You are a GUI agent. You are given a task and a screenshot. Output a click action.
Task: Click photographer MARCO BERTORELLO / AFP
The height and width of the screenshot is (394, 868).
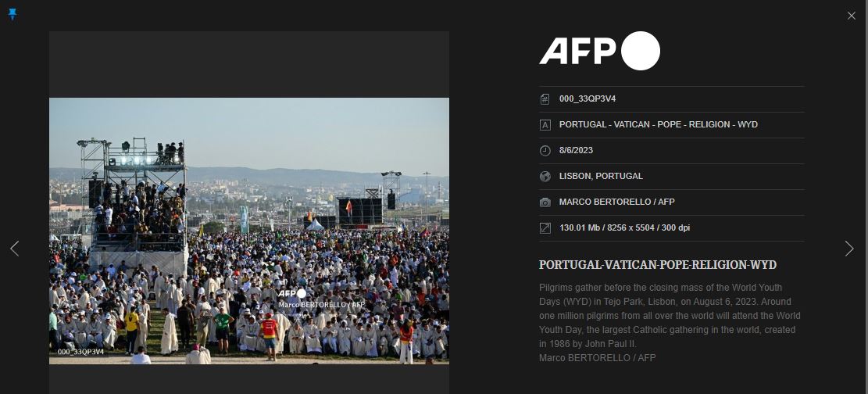click(x=616, y=202)
